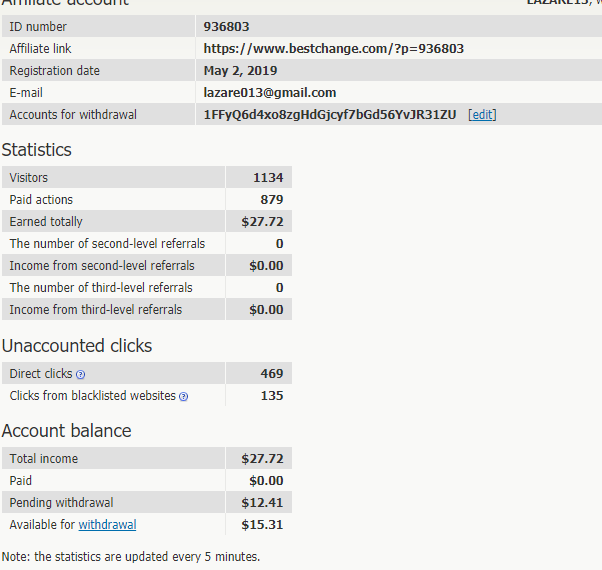Click the Total income row label
602x570 pixels.
click(x=44, y=458)
